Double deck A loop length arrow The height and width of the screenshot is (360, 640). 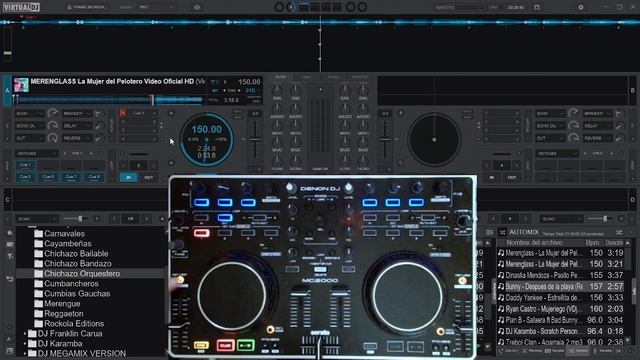click(153, 165)
